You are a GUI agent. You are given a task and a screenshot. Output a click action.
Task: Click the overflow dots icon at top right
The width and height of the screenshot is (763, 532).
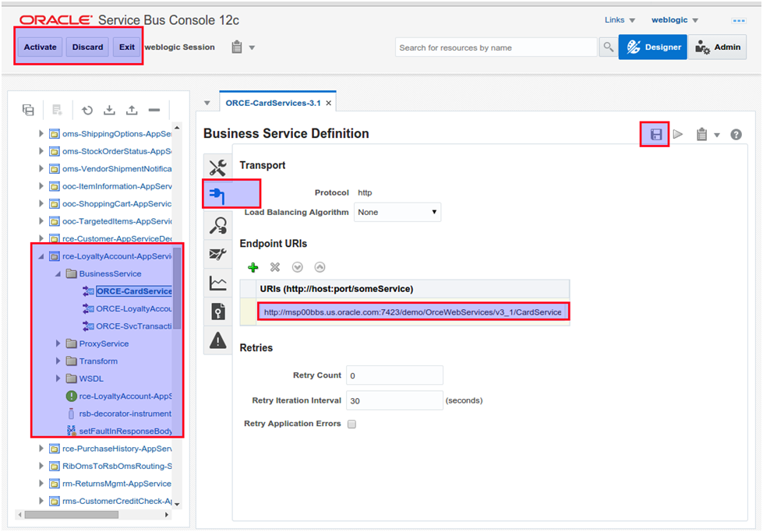click(739, 20)
